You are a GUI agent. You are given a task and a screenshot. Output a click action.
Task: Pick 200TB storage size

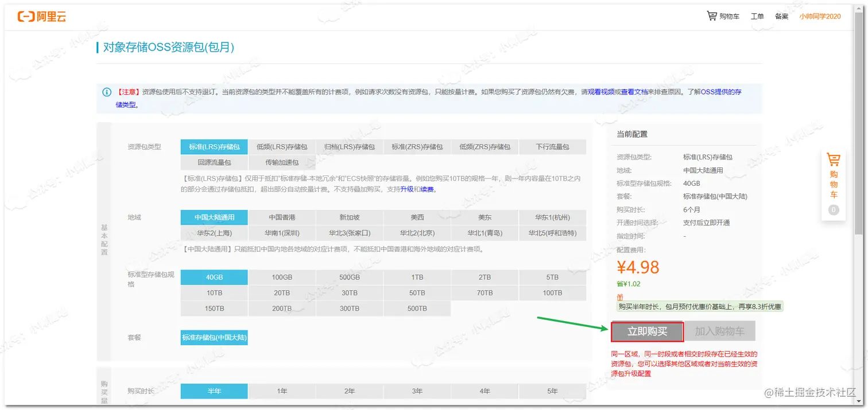pos(282,309)
